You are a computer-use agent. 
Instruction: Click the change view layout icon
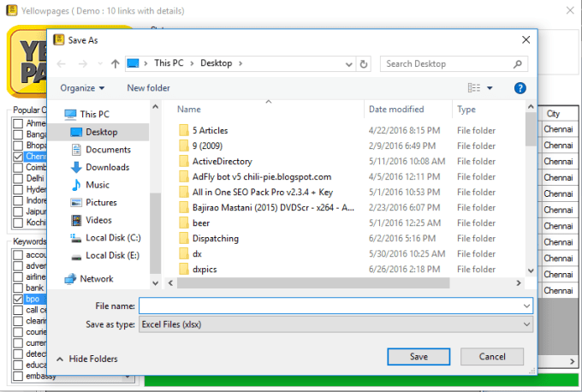(474, 88)
